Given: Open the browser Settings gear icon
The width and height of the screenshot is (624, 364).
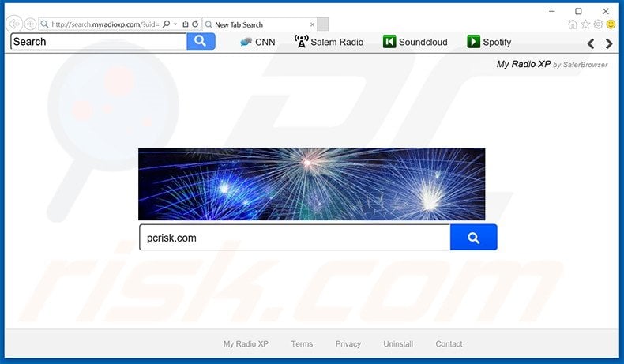Looking at the screenshot, I should click(x=598, y=24).
